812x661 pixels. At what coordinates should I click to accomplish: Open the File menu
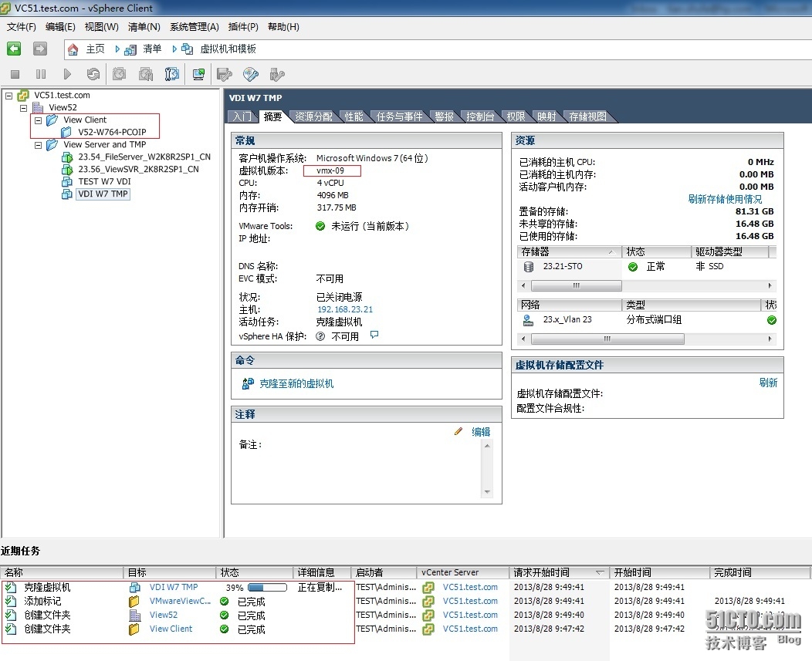22,27
